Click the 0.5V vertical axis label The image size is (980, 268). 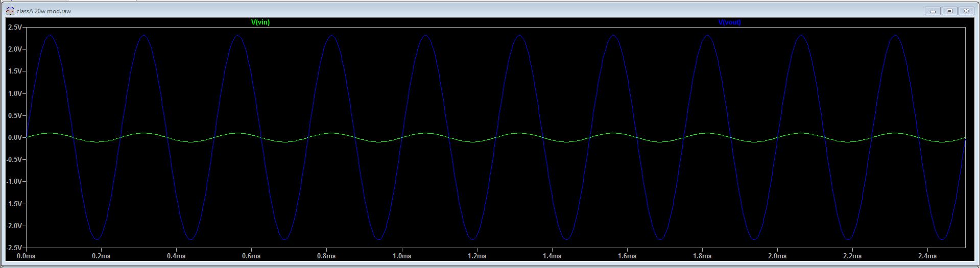pyautogui.click(x=15, y=115)
